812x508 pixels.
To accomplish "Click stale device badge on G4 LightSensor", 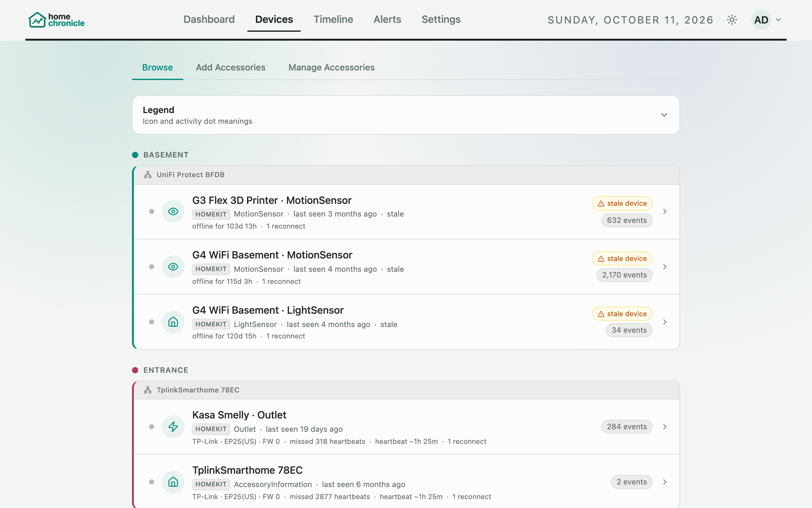I will [x=622, y=314].
